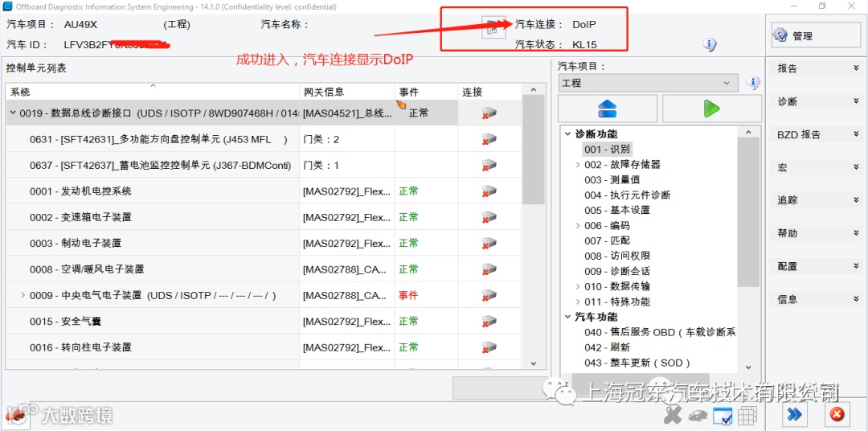The height and width of the screenshot is (431, 868).
Task: Expand the 011 特殊功能 node
Action: coord(578,302)
